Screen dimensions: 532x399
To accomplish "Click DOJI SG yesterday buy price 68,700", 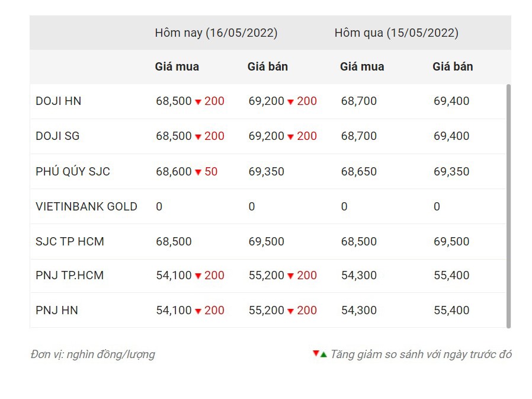I will point(359,136).
